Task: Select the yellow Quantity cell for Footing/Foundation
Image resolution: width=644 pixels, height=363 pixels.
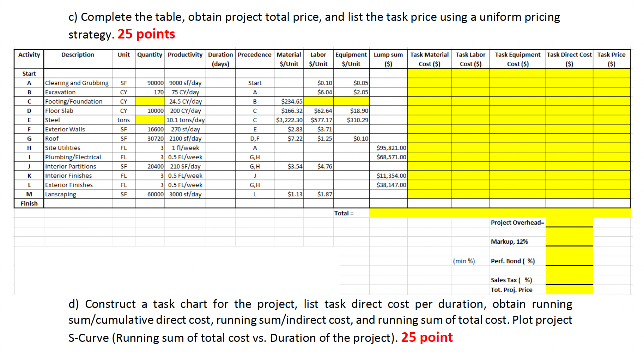Action: (x=150, y=101)
